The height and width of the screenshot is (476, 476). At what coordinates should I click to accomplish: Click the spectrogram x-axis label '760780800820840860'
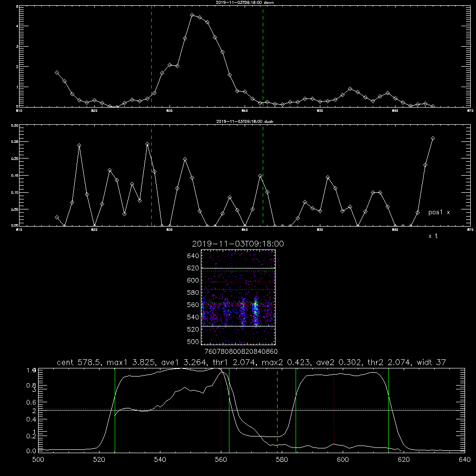[x=241, y=352]
